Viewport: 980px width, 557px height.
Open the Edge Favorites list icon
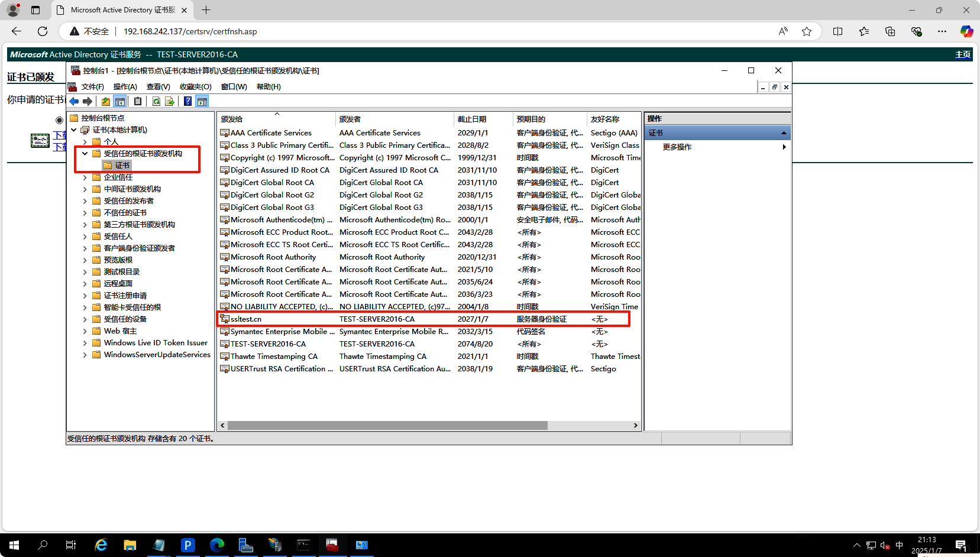tap(864, 31)
